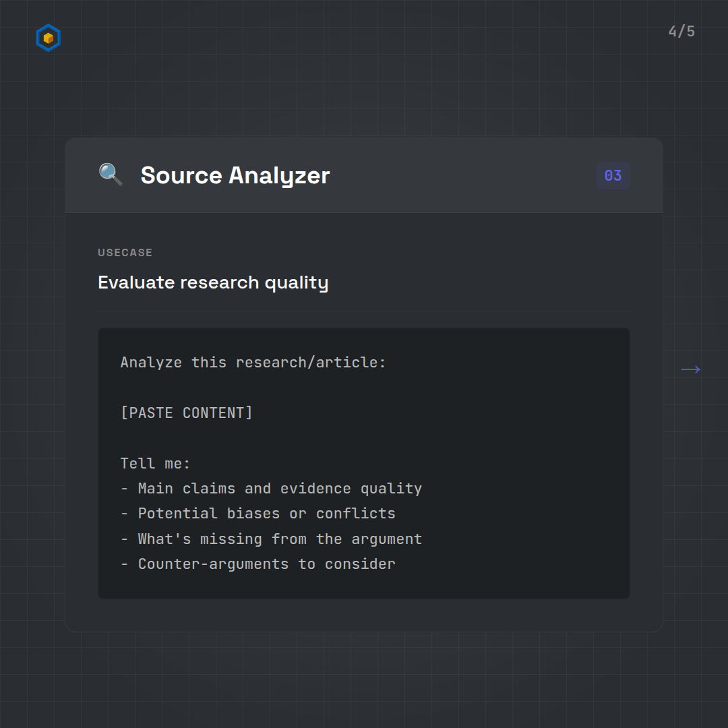This screenshot has height=728, width=728.
Task: Click the blue hexagon logo
Action: 48,38
